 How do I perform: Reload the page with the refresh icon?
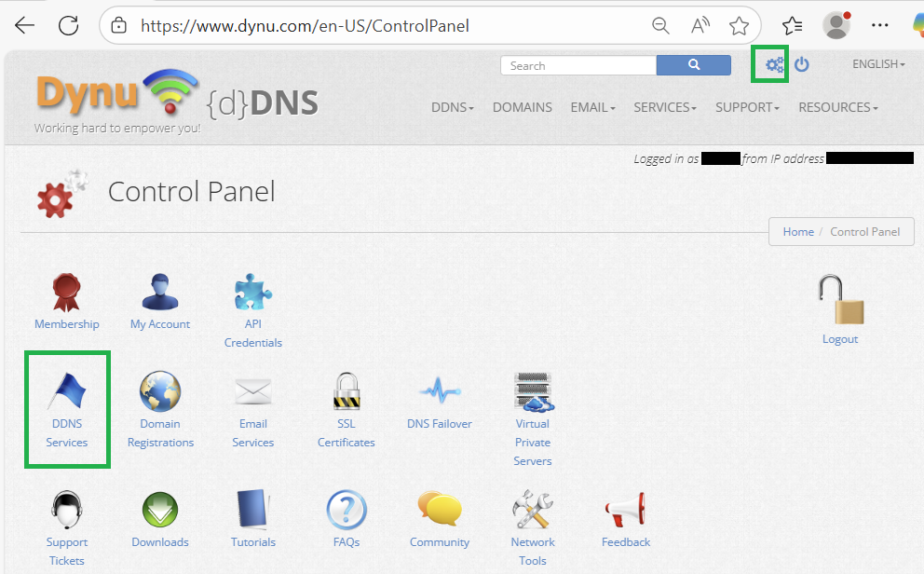pos(68,25)
